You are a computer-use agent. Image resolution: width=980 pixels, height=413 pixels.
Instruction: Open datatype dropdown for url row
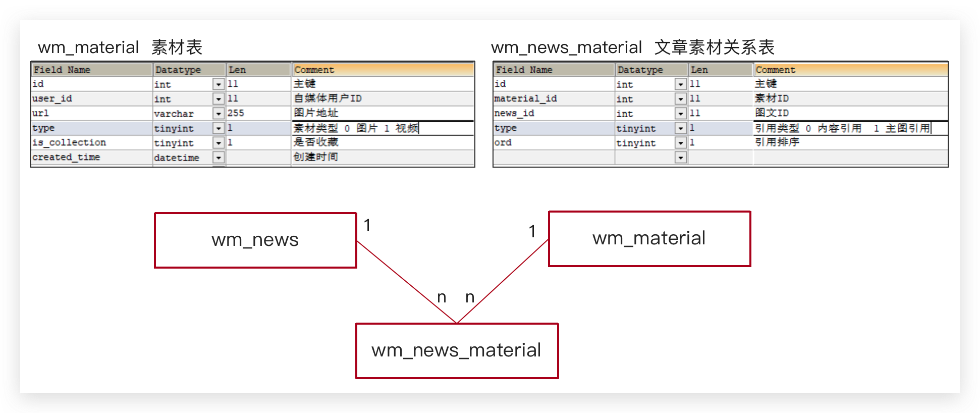[219, 114]
